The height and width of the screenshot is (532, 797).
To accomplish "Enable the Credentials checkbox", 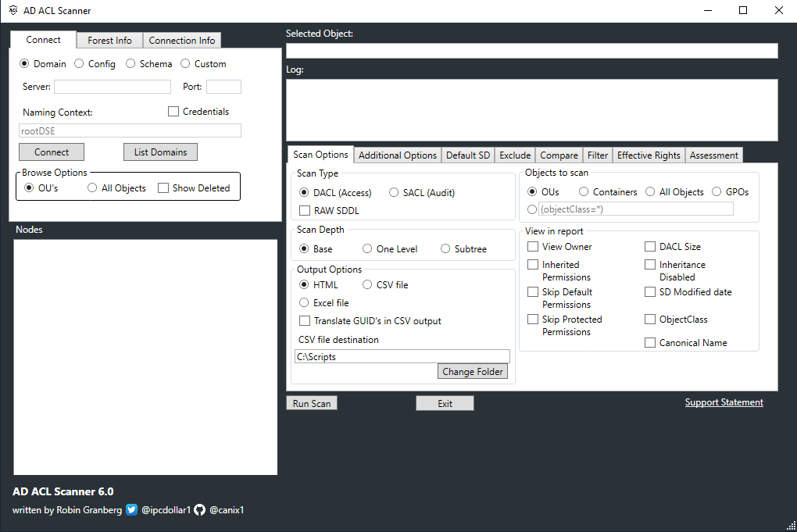I will [173, 111].
